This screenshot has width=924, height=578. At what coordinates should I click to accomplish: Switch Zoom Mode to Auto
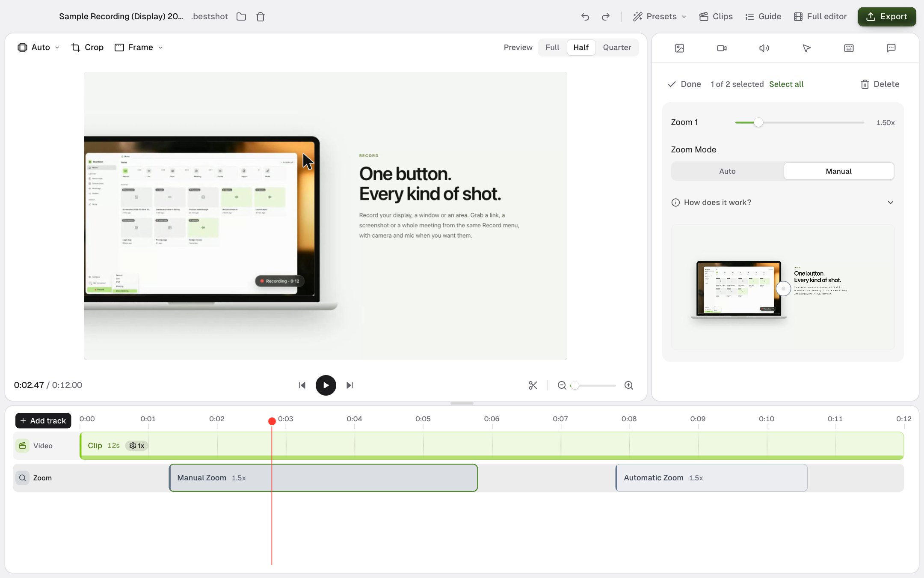(x=727, y=171)
